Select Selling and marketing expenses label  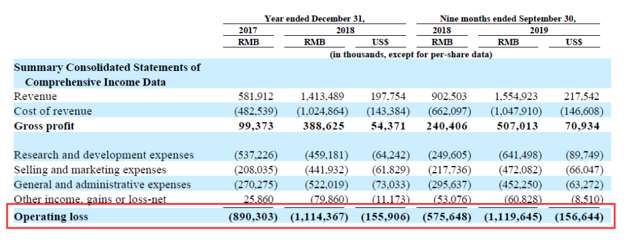click(90, 170)
